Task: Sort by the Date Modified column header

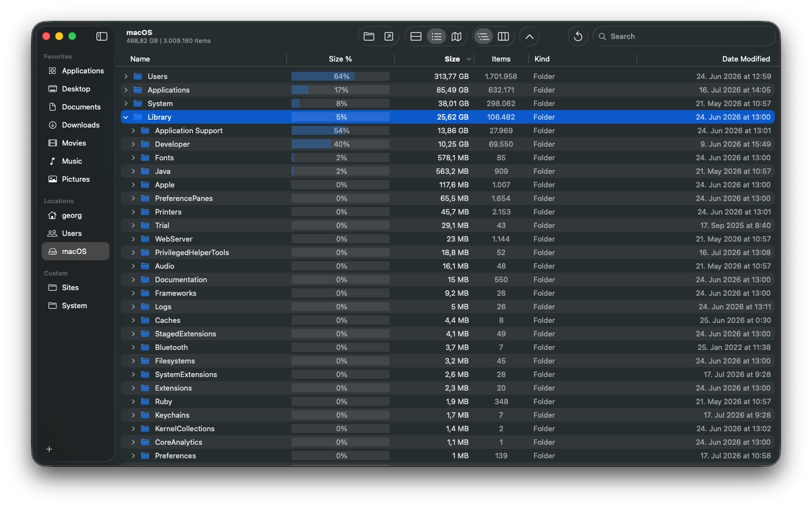Action: (746, 59)
